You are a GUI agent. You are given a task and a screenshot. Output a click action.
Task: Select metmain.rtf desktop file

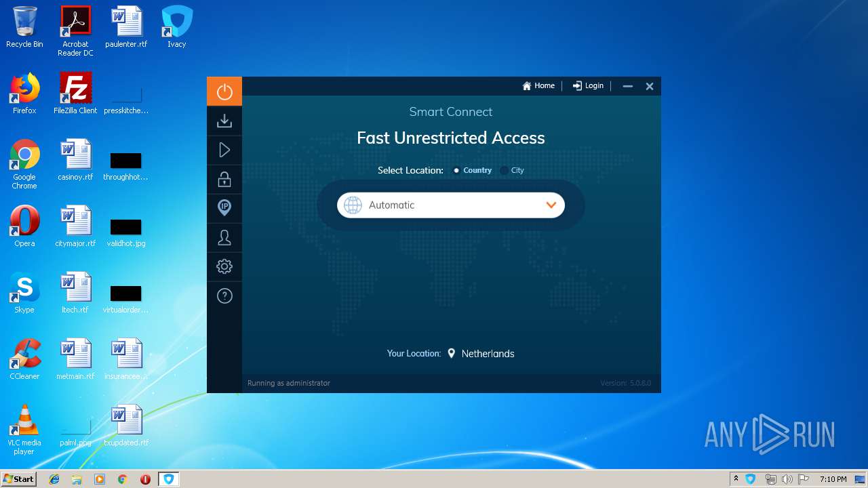75,359
